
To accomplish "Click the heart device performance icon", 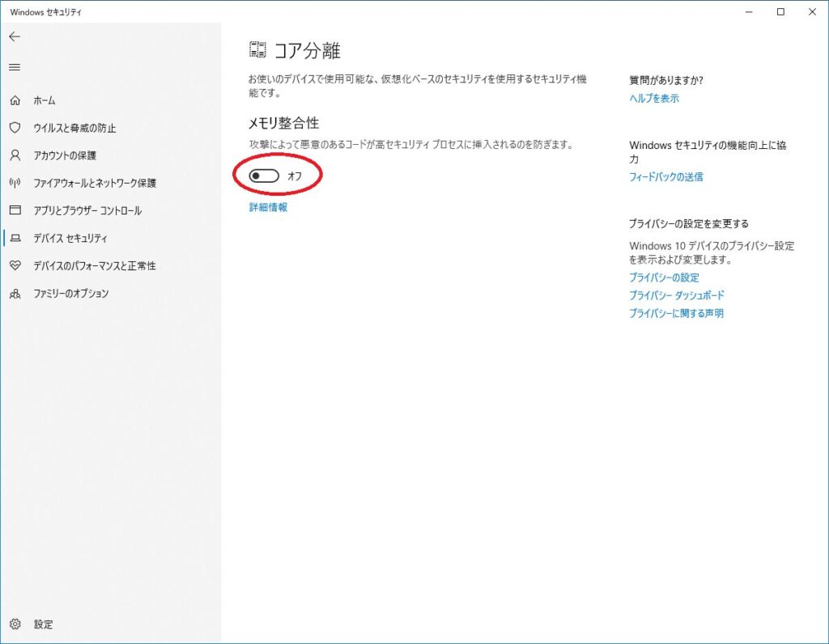I will (15, 265).
